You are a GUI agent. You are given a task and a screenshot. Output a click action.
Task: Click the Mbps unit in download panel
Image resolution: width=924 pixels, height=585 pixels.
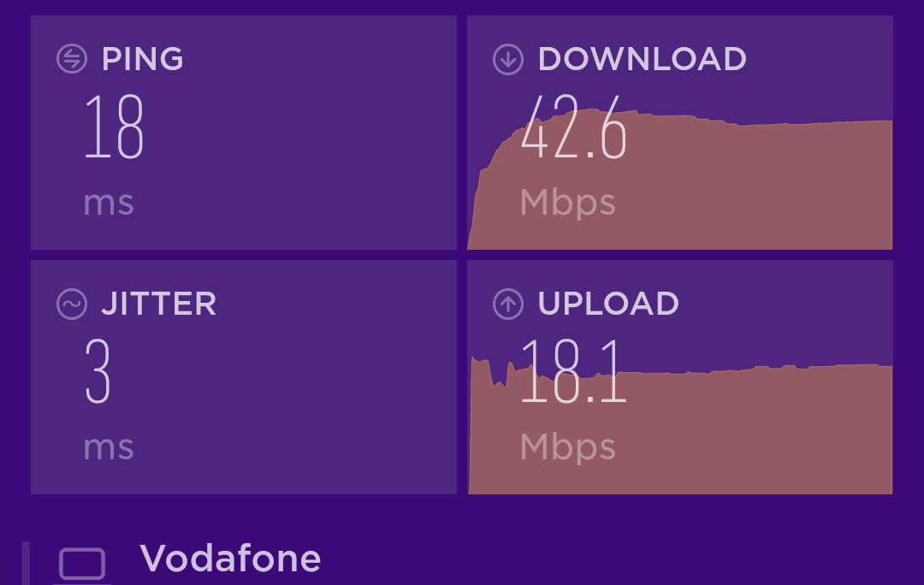click(568, 204)
